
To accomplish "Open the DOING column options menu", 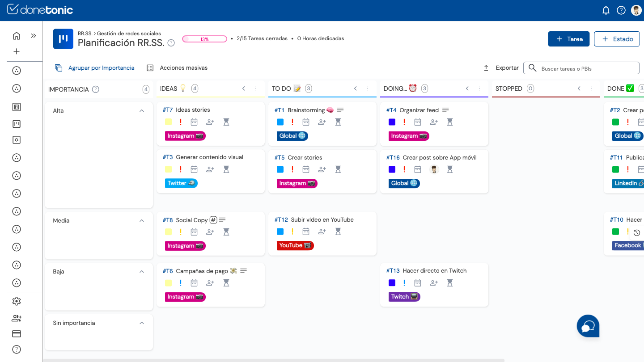I will coord(479,88).
